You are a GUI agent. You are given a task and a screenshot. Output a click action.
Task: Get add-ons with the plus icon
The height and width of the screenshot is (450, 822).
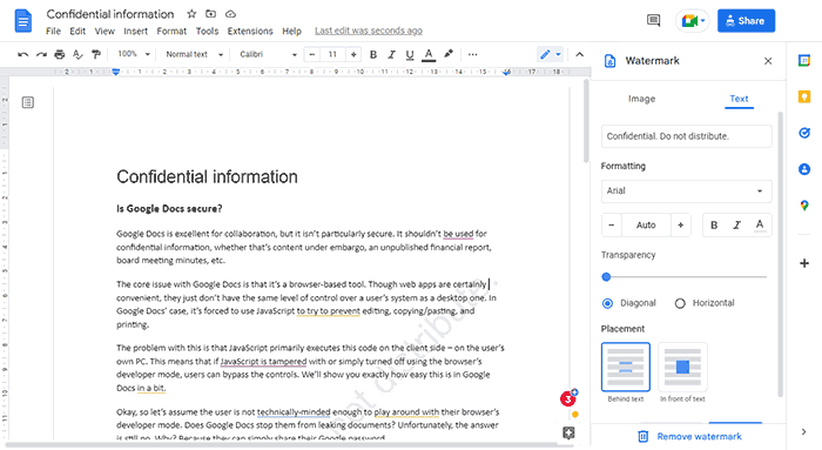[x=804, y=263]
